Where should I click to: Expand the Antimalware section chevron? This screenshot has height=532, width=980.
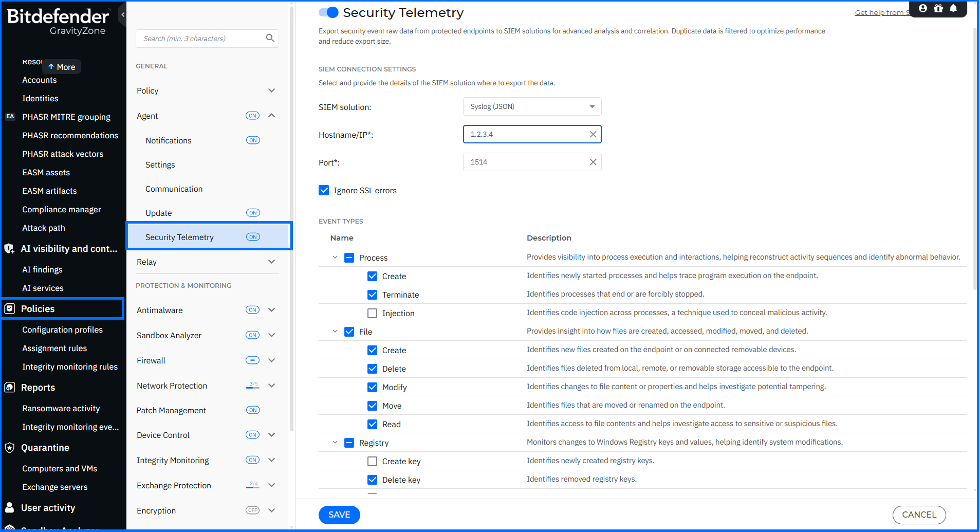pyautogui.click(x=272, y=310)
